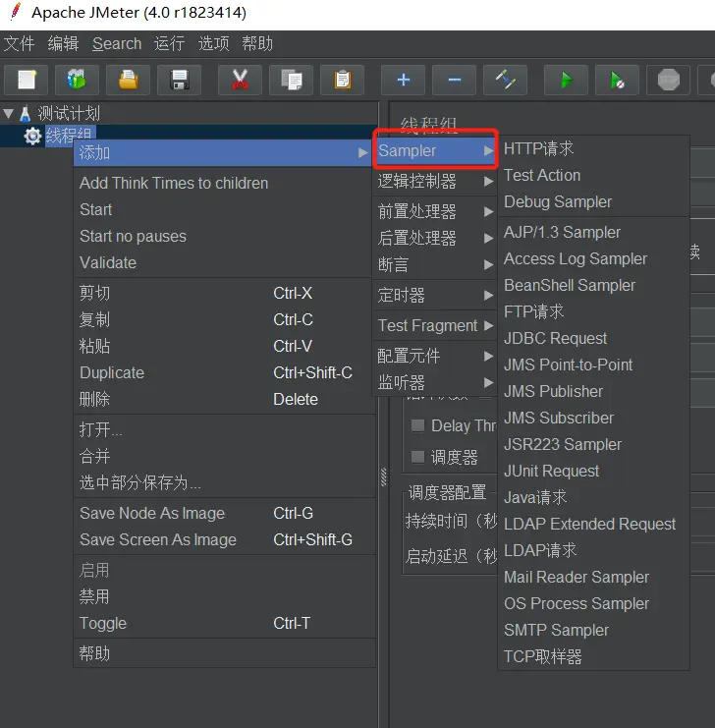
Task: Choose FTP请求 sampler
Action: tap(593, 311)
